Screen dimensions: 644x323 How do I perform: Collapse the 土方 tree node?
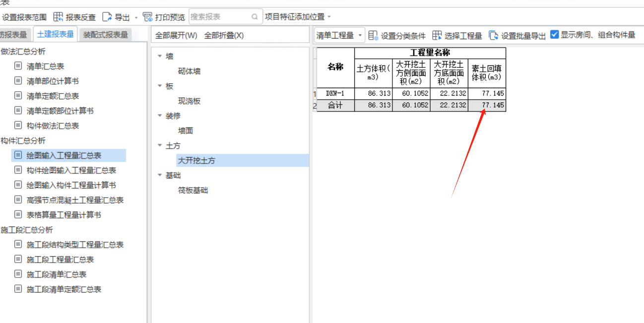coord(159,145)
